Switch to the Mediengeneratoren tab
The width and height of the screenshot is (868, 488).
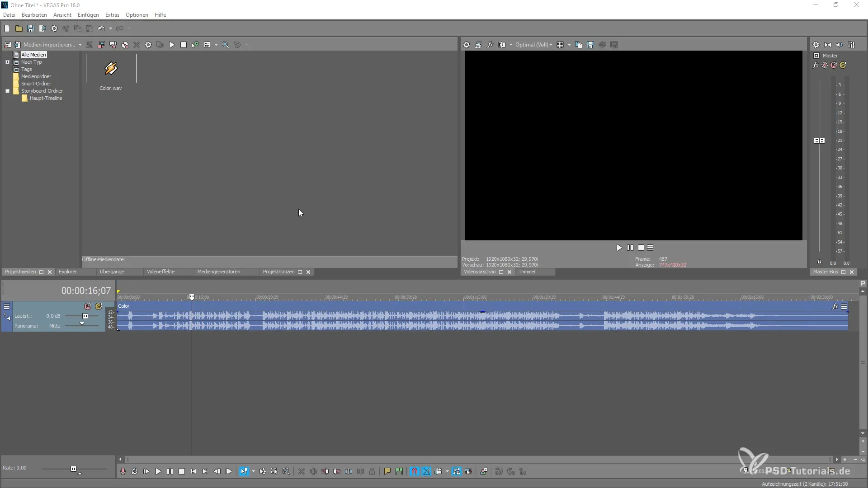click(x=219, y=272)
